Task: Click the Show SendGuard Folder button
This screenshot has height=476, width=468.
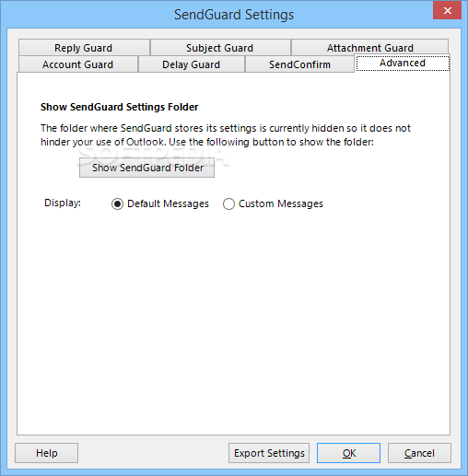Action: coord(147,168)
